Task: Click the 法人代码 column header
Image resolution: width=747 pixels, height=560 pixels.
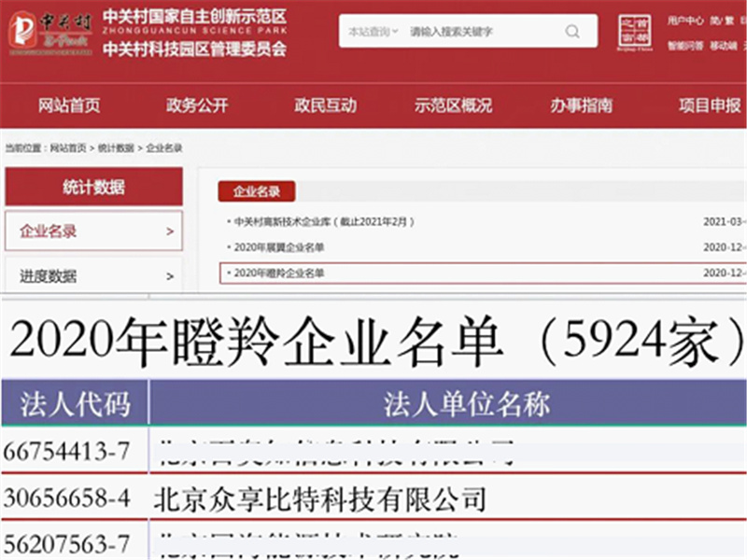Action: pos(75,404)
